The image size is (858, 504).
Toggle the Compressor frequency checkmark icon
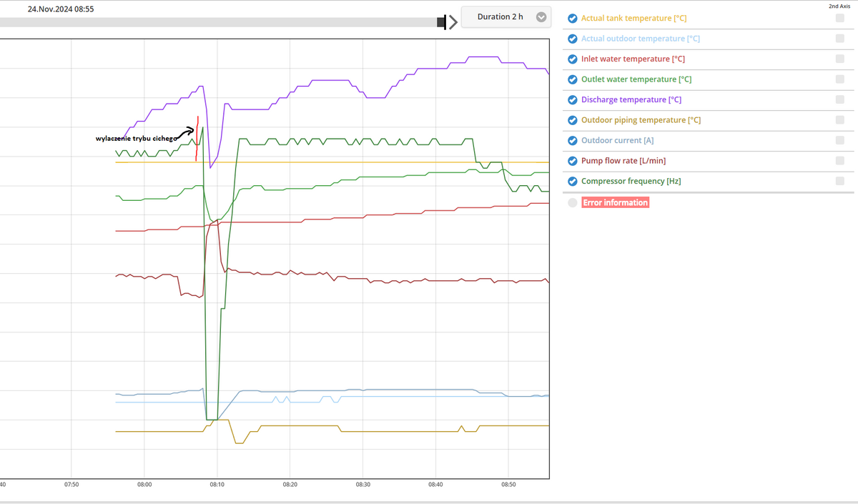pos(572,182)
